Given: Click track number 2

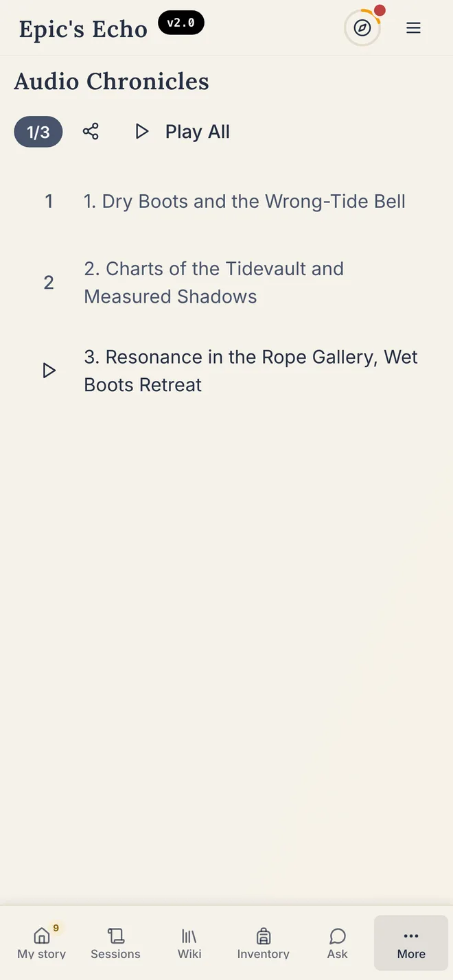Looking at the screenshot, I should coord(49,282).
